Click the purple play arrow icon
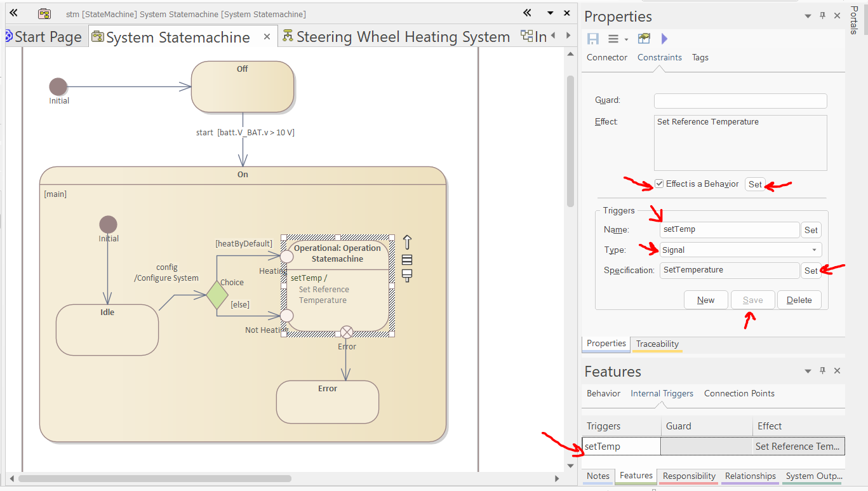868x491 pixels. (664, 39)
